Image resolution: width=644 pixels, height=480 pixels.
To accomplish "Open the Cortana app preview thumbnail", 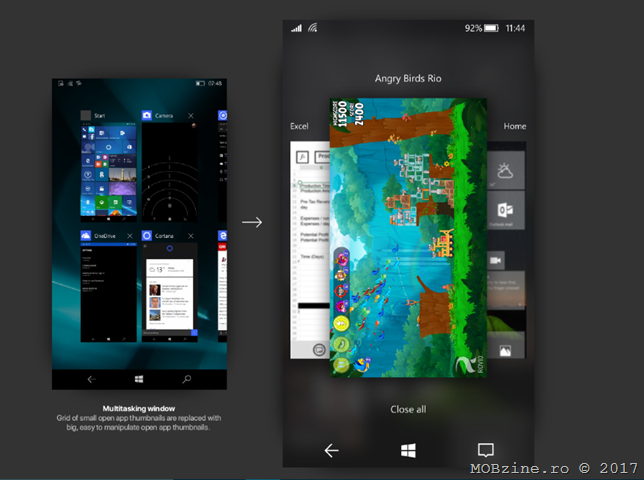I will 170,290.
